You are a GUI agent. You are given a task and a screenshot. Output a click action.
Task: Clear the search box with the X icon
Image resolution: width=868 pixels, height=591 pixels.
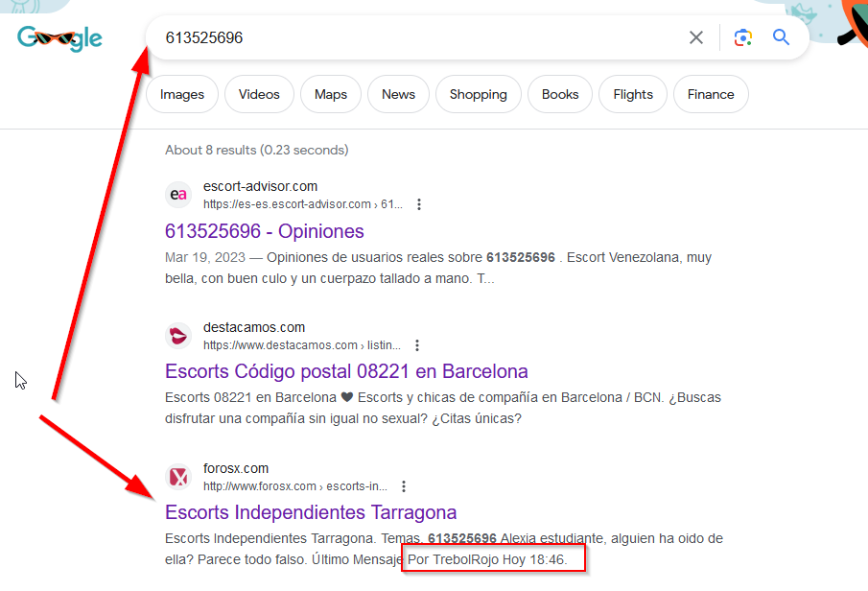[696, 37]
